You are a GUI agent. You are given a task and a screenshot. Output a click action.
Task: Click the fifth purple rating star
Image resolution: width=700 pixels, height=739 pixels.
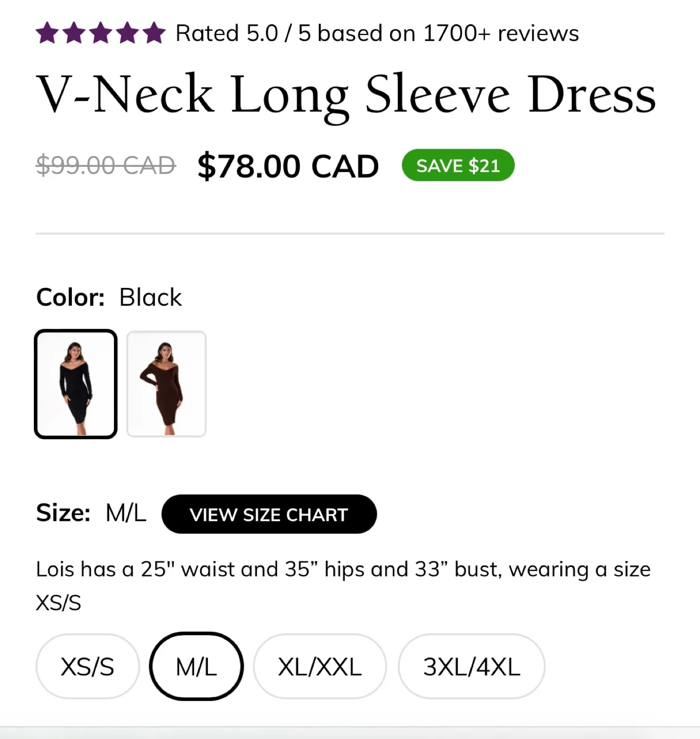153,32
